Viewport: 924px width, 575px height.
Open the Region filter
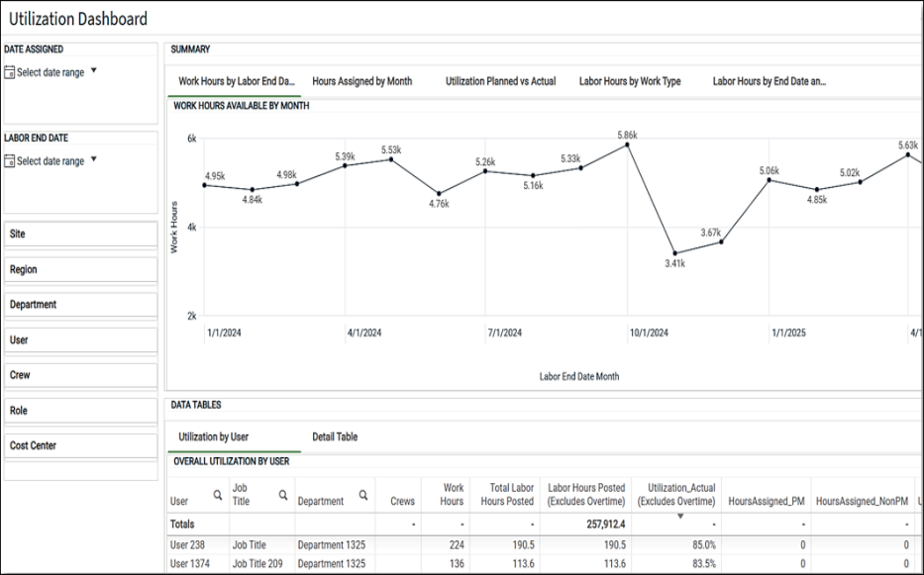(x=81, y=269)
